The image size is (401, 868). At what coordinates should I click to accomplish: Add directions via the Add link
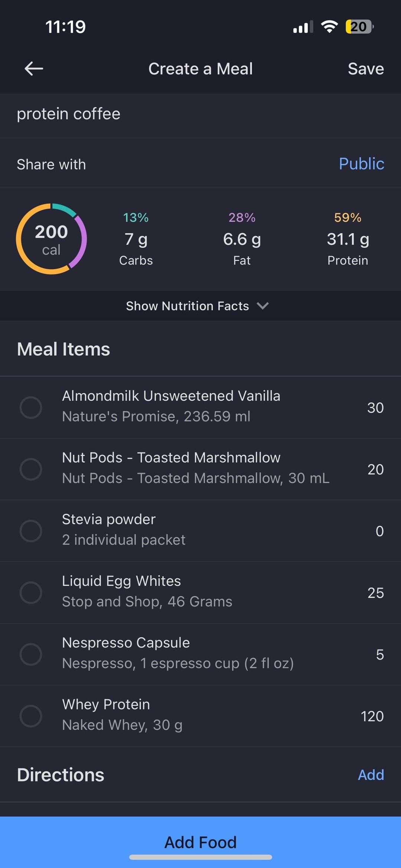click(371, 775)
